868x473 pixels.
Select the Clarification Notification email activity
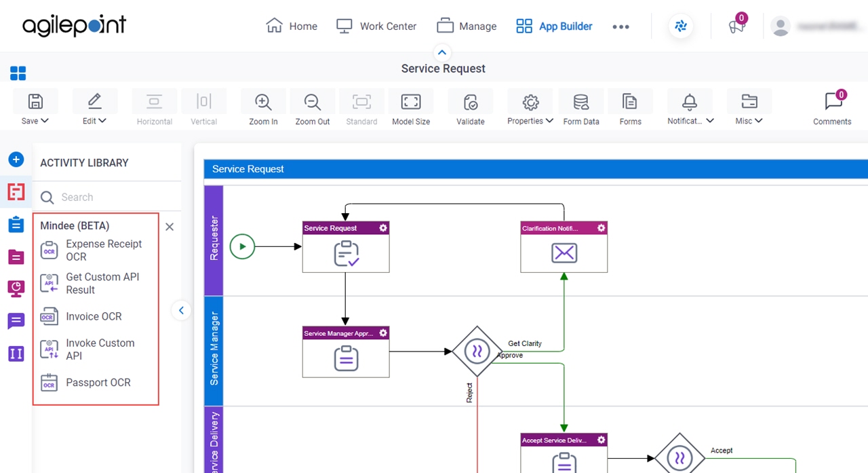564,247
